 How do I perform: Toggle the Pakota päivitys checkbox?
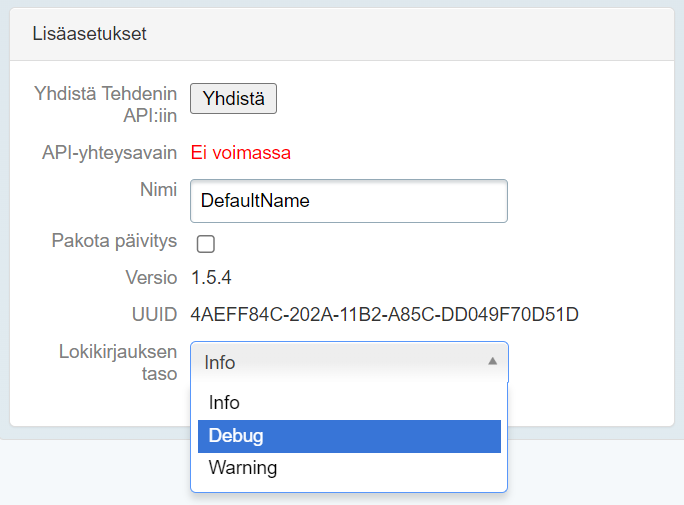[x=206, y=243]
